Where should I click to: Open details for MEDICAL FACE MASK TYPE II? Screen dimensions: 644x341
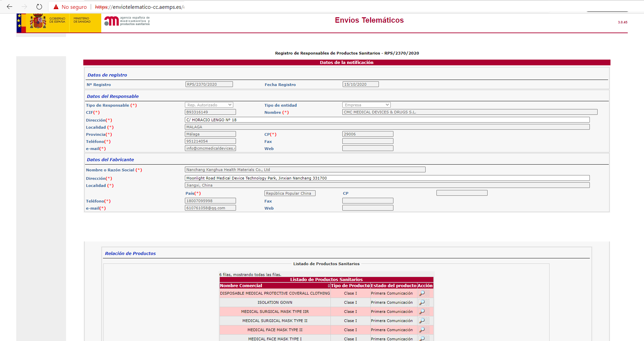422,330
